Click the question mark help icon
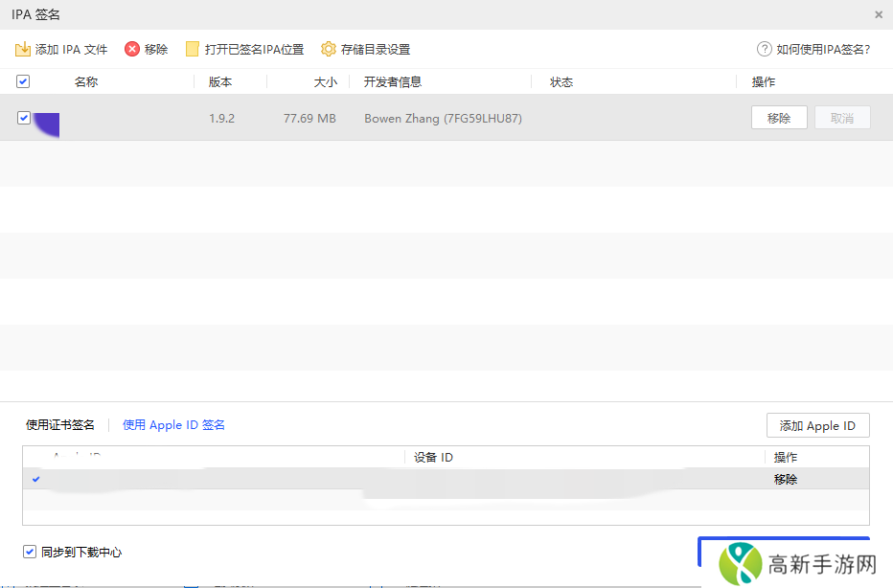Image resolution: width=893 pixels, height=588 pixels. 764,48
